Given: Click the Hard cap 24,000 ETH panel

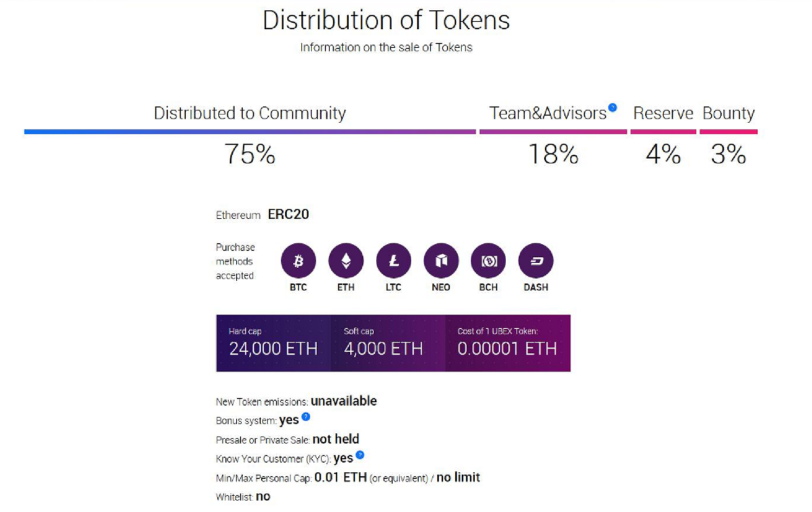Looking at the screenshot, I should [273, 343].
